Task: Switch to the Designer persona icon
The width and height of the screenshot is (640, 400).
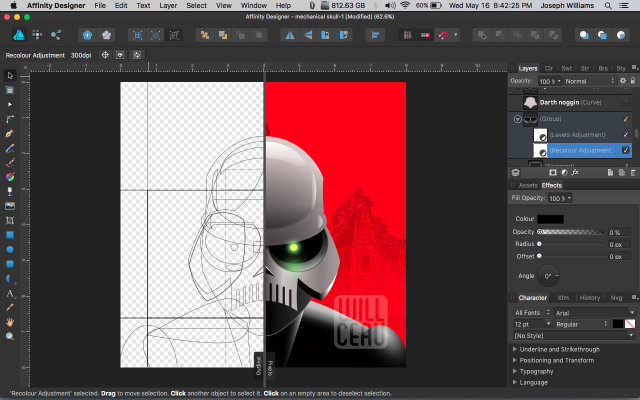Action: [x=18, y=35]
